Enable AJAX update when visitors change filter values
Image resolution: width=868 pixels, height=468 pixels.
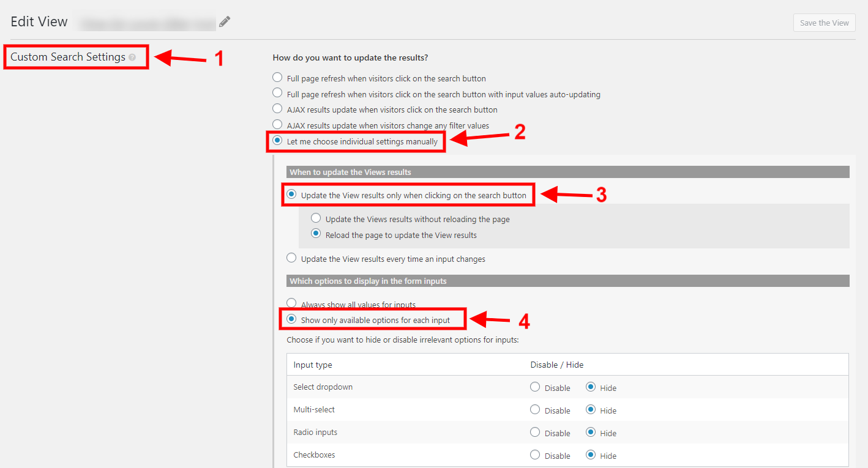[x=277, y=124]
